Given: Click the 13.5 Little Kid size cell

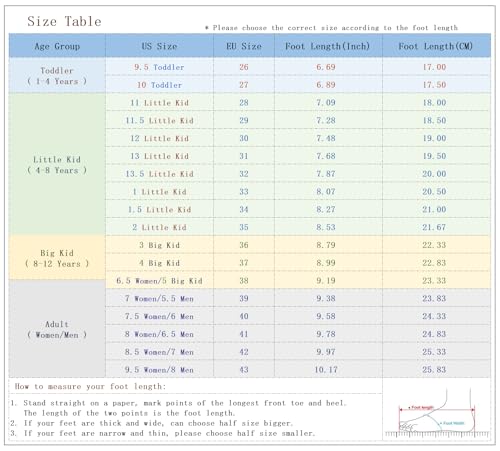Looking at the screenshot, I should click(x=159, y=174).
